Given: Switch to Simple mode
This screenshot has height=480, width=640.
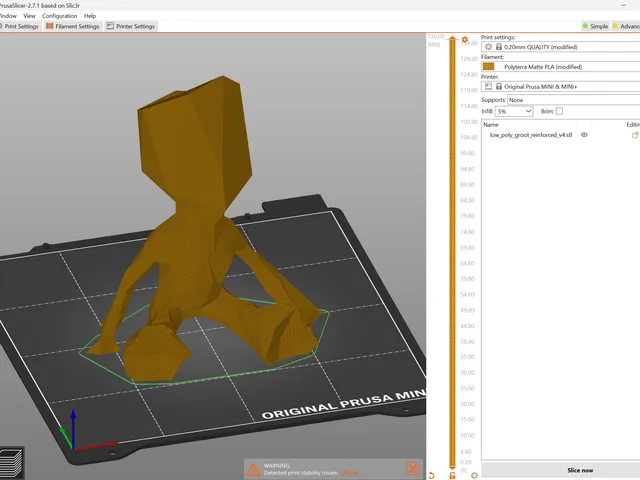Looking at the screenshot, I should 596,26.
